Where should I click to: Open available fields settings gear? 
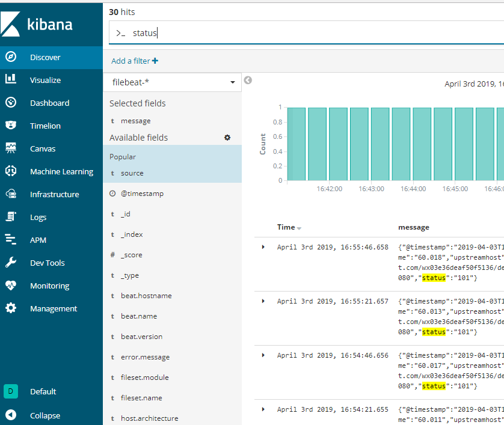(227, 138)
